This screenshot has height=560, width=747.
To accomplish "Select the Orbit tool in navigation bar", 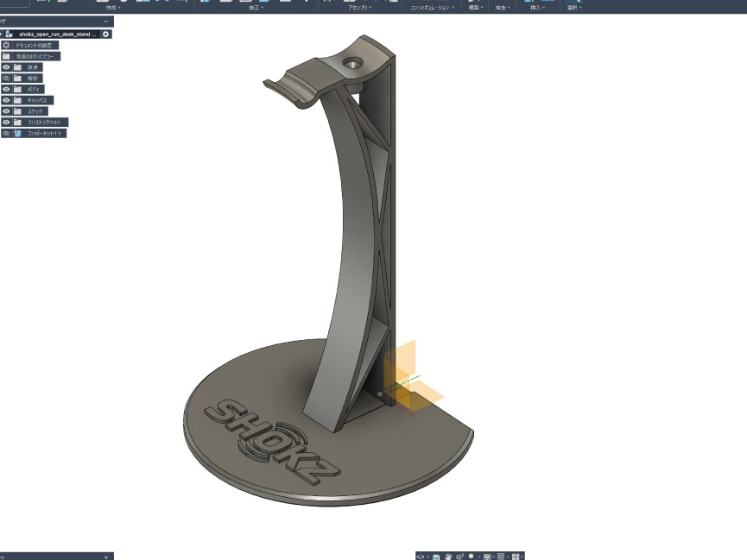I will (421, 557).
